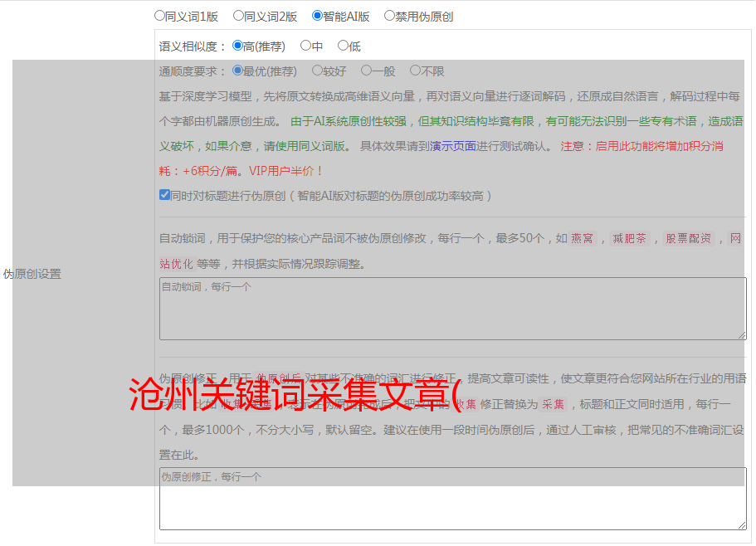Viewport: 756px width, 546px height.
Task: Choose the 智能AI版 radio button
Action: pyautogui.click(x=317, y=16)
